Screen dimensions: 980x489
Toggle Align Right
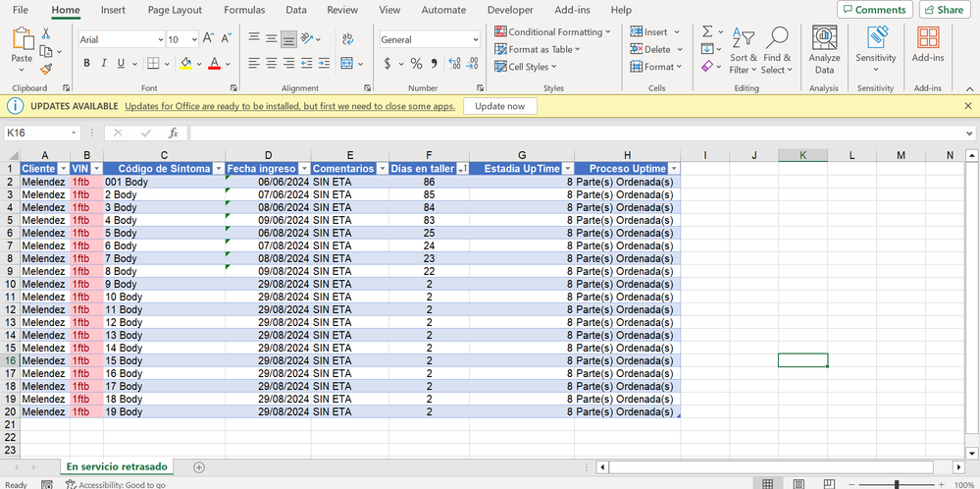coord(288,63)
